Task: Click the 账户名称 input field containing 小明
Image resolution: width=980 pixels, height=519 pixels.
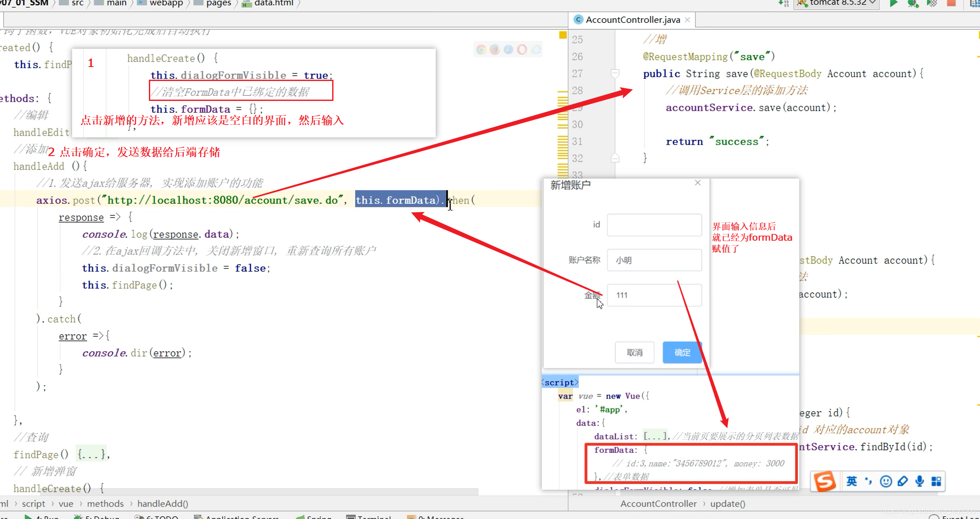Action: 654,260
